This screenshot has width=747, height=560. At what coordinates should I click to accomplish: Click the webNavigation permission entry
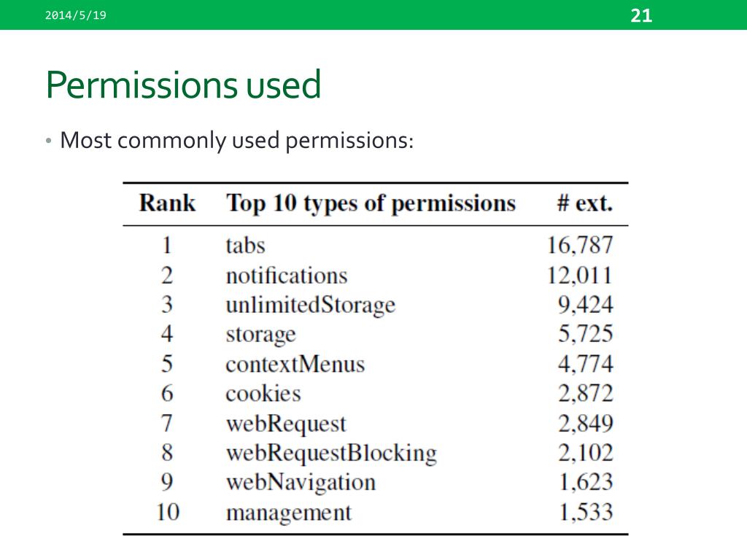pyautogui.click(x=301, y=483)
